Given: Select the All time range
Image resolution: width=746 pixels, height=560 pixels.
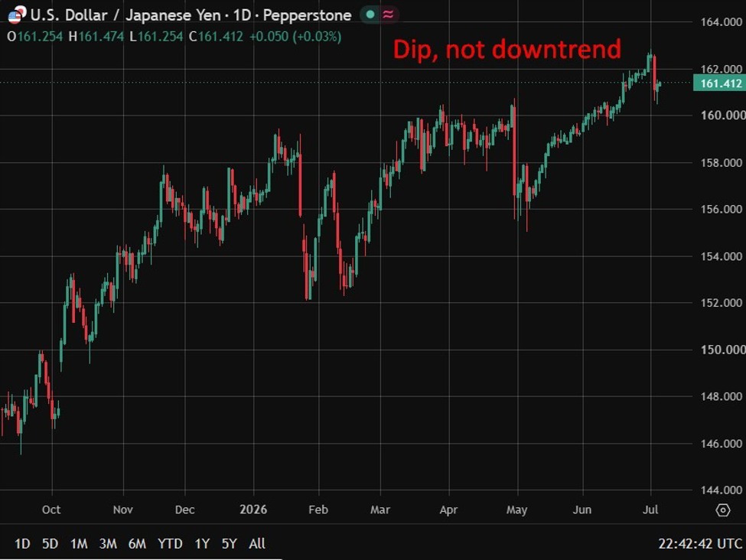Looking at the screenshot, I should pyautogui.click(x=257, y=543).
